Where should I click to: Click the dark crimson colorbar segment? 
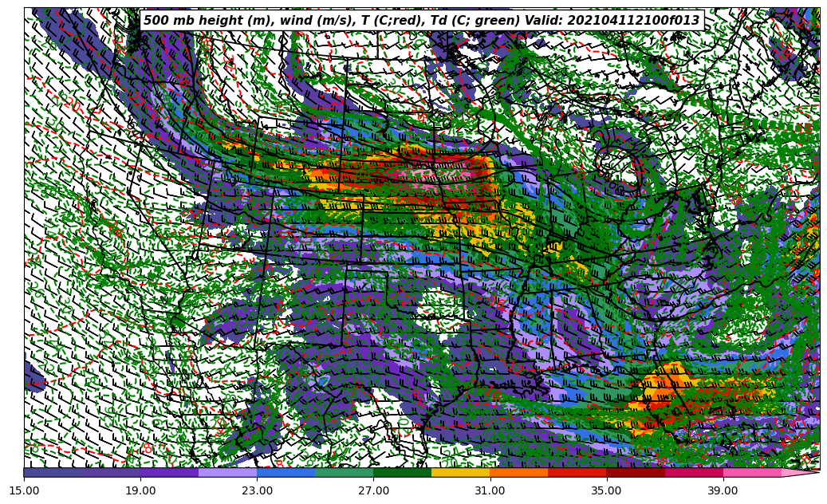click(635, 472)
